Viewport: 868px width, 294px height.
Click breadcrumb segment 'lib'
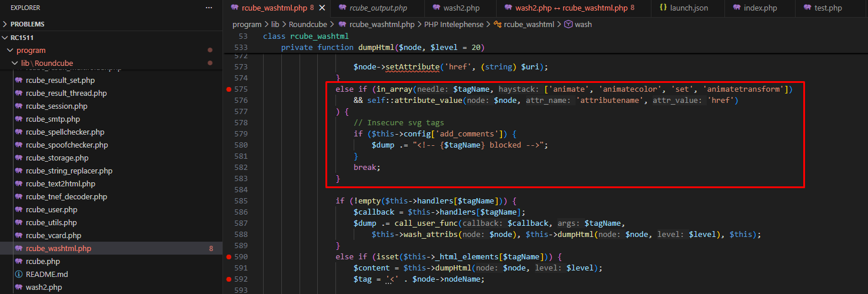275,24
